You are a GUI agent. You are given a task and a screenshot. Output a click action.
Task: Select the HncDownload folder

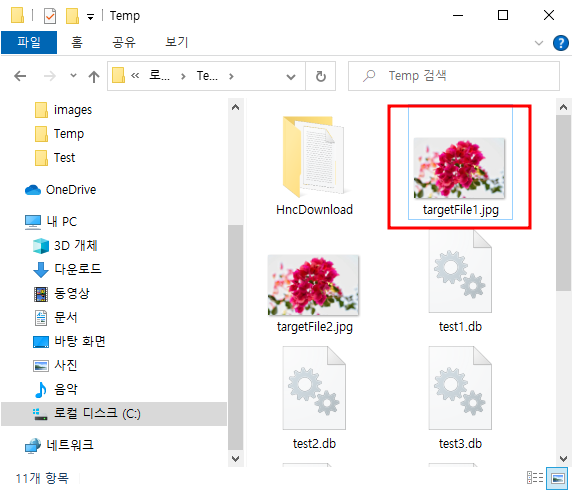point(314,166)
